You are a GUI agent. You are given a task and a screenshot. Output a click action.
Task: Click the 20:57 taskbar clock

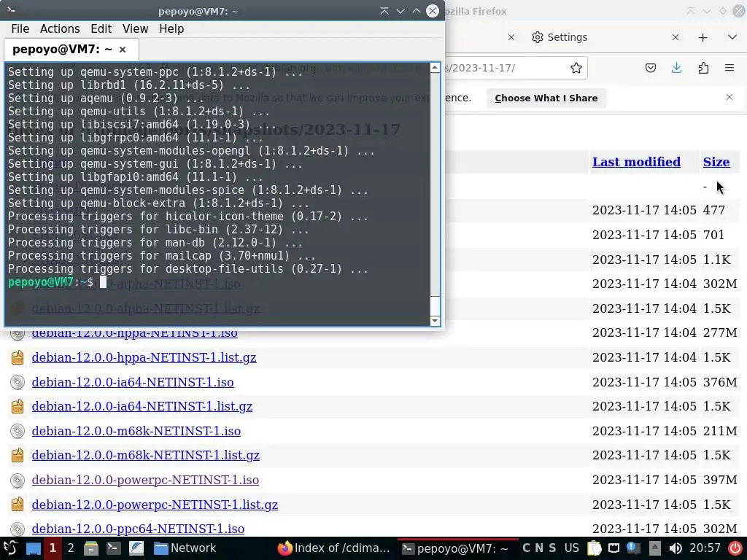(705, 548)
